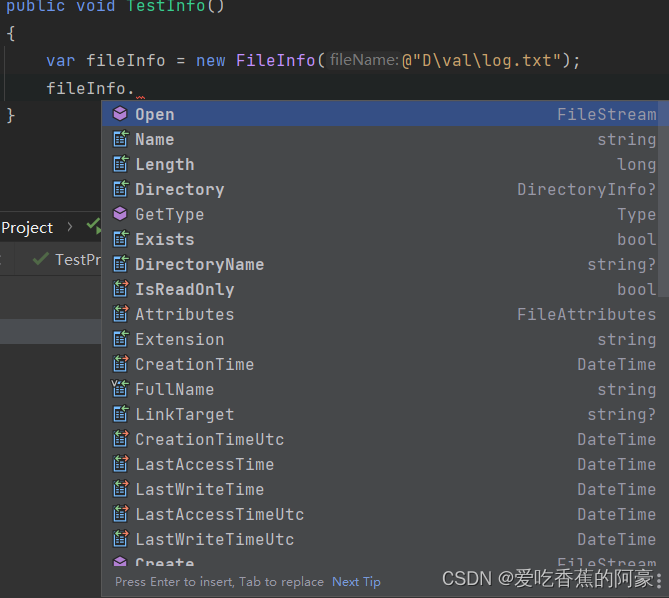The width and height of the screenshot is (669, 598).
Task: Click the Directory property icon
Action: [x=120, y=189]
